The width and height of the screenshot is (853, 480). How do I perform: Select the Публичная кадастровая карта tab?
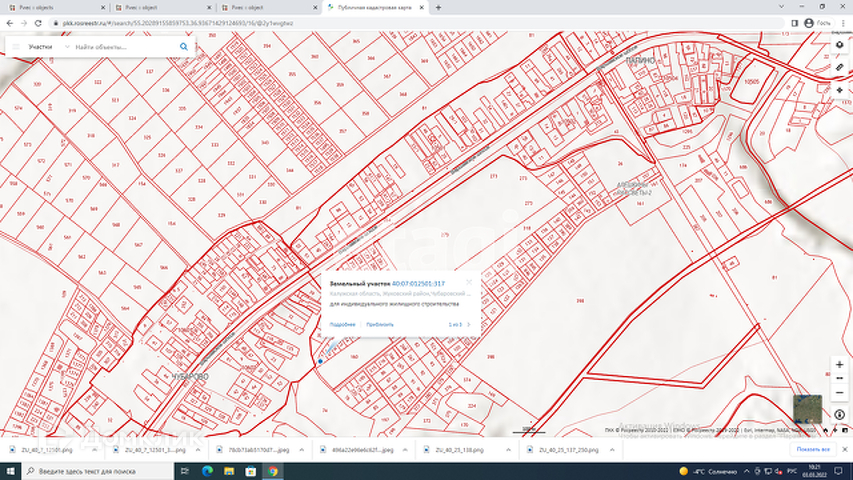pyautogui.click(x=375, y=7)
